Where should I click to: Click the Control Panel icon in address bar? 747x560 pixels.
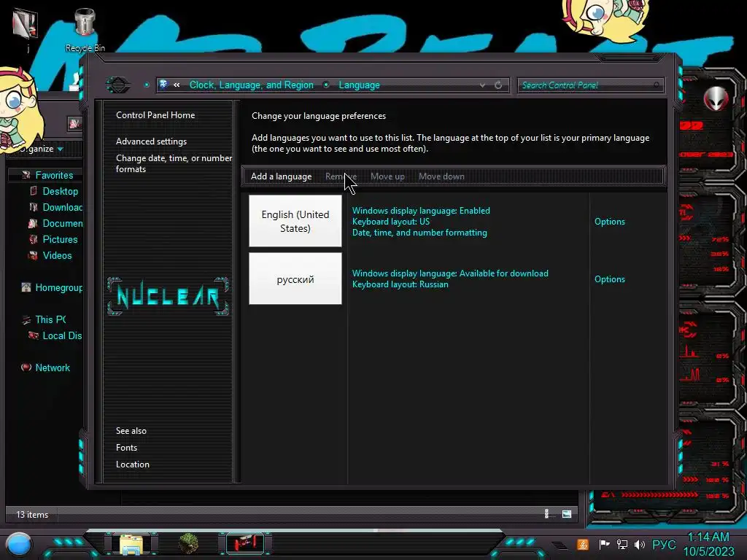pyautogui.click(x=163, y=85)
